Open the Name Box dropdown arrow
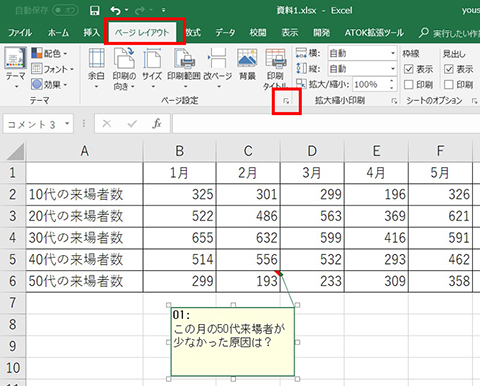 (67, 124)
